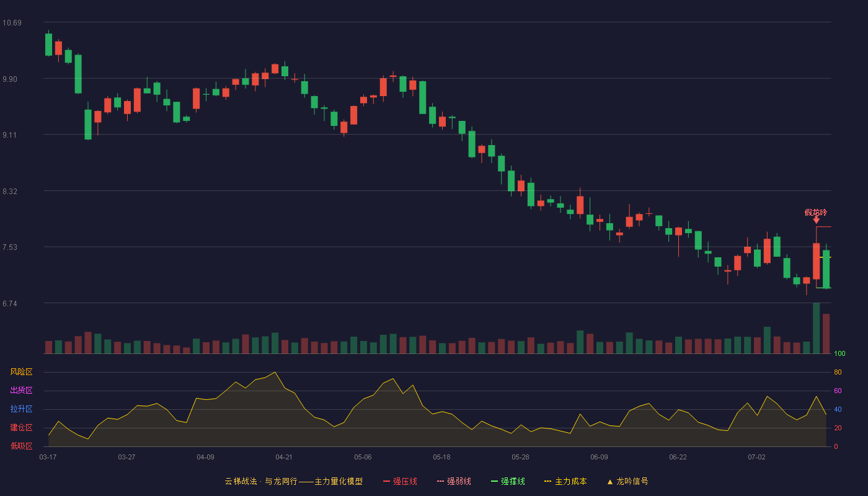Toggle the 强弱线 legend series
The image size is (868, 496).
(454, 481)
